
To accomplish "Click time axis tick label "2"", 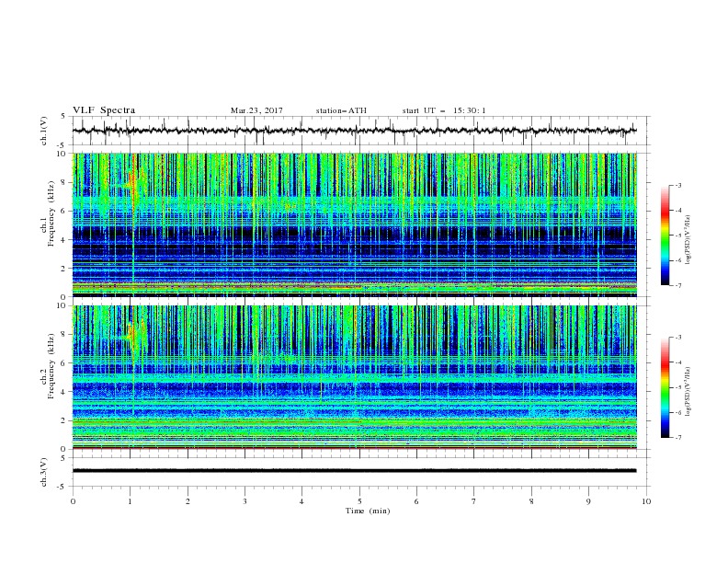I will pos(188,501).
